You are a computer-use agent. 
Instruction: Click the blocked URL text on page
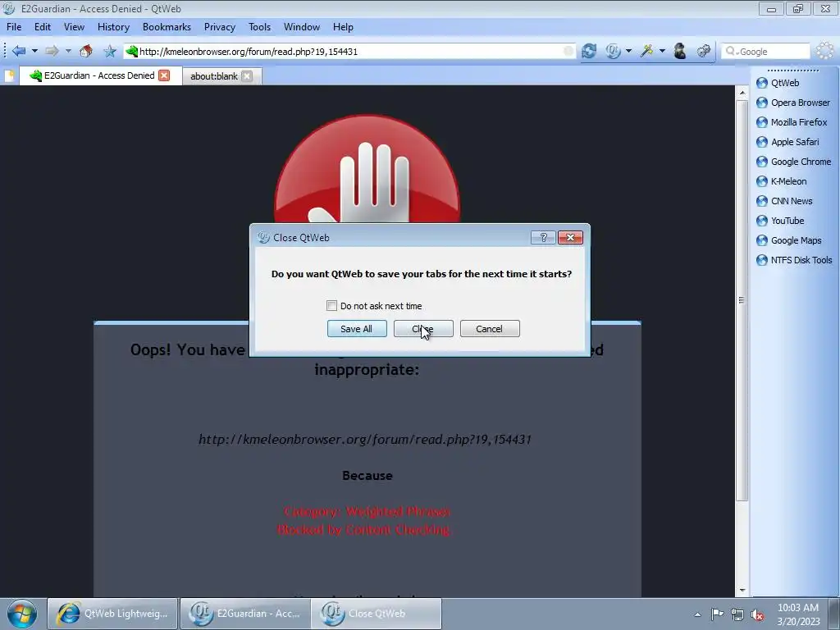365,440
